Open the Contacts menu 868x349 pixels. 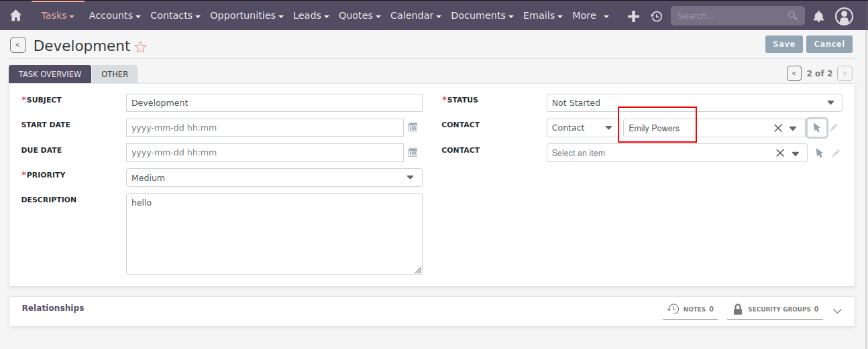(x=176, y=15)
